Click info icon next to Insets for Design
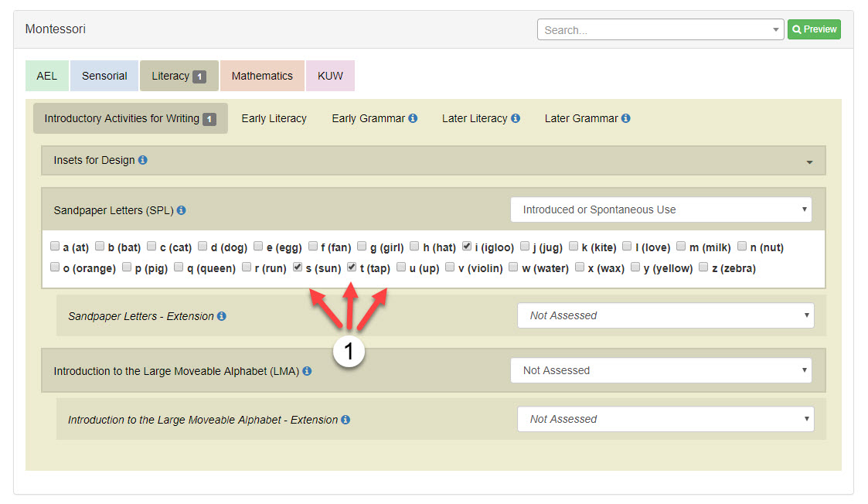Image resolution: width=868 pixels, height=504 pixels. (x=143, y=160)
